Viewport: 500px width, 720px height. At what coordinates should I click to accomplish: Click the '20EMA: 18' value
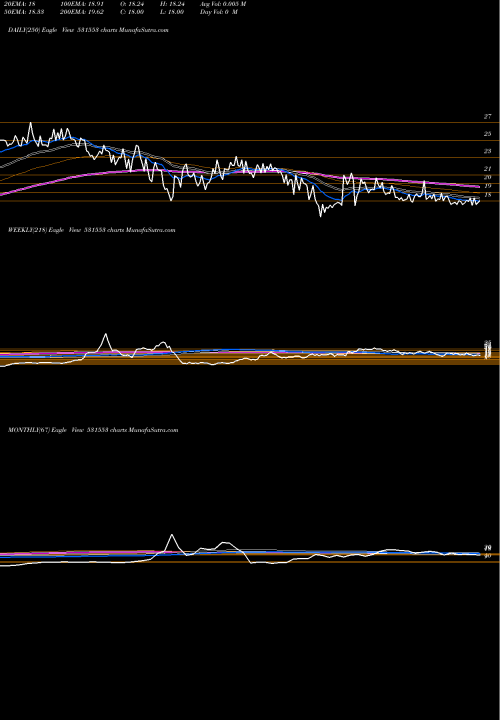[18, 4]
